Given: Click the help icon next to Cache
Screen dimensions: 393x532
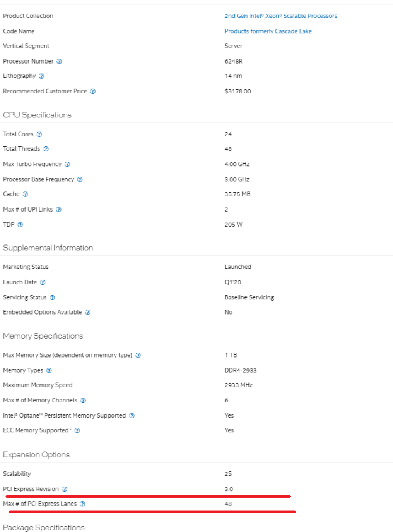Looking at the screenshot, I should pyautogui.click(x=25, y=194).
